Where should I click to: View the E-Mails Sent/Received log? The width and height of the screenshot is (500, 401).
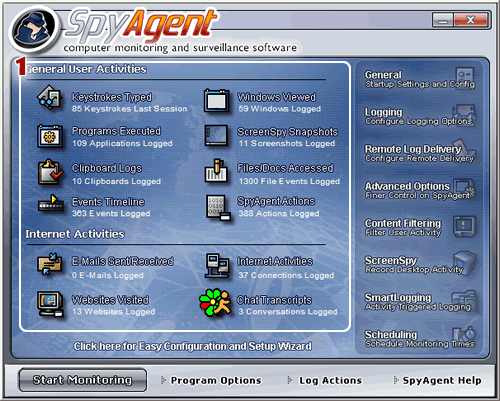pyautogui.click(x=123, y=261)
